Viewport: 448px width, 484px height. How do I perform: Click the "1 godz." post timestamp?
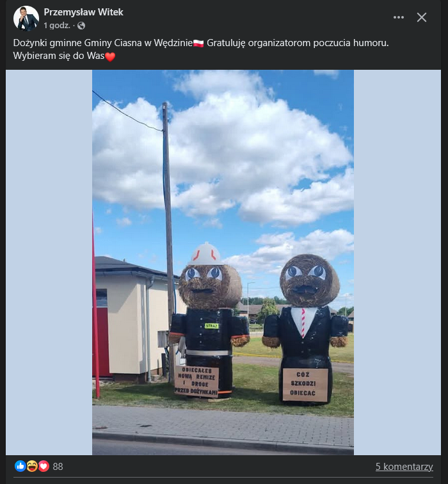[x=57, y=26]
